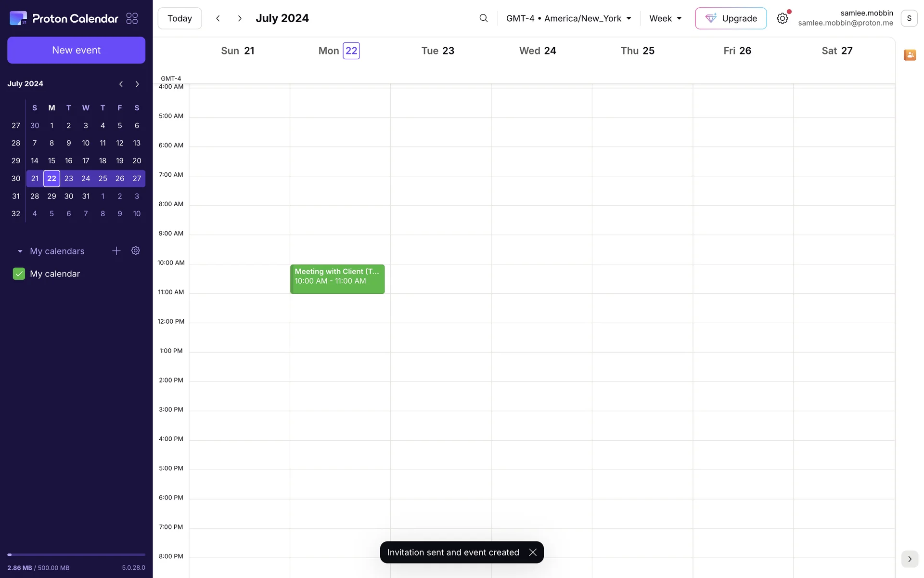Open the Week view dropdown
The width and height of the screenshot is (924, 578).
click(665, 18)
